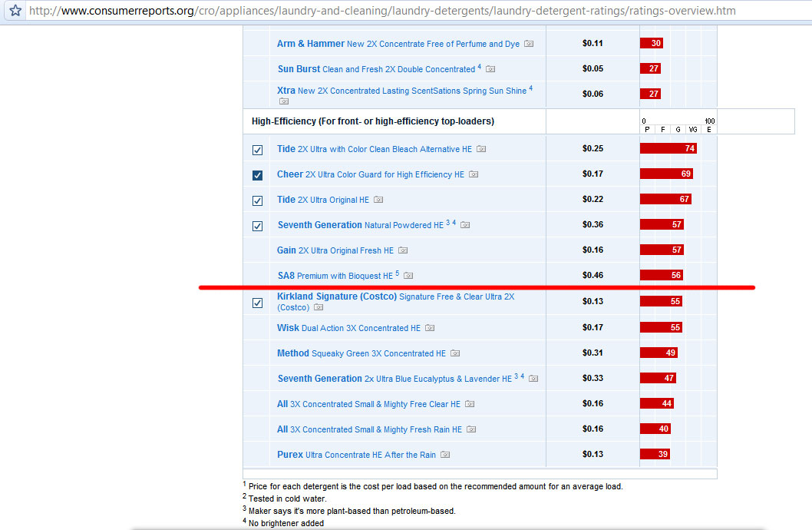
Task: Select the $0.36 price text
Action: (x=593, y=225)
